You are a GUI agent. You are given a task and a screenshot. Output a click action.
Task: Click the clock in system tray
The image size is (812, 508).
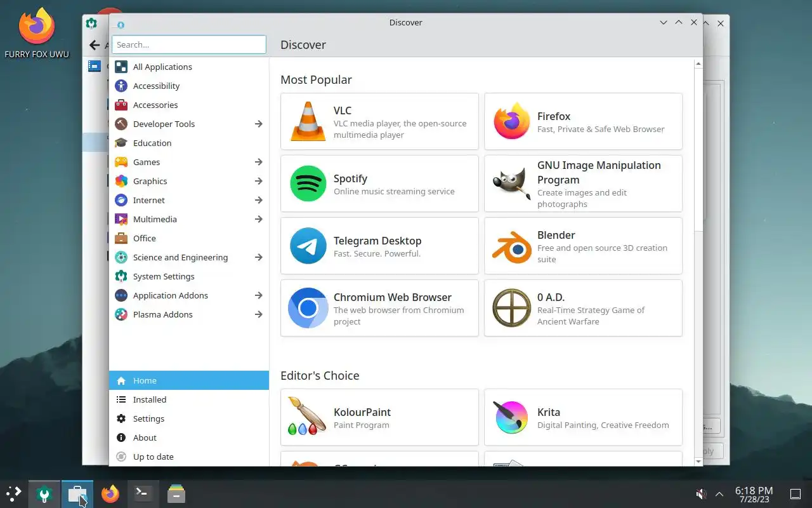click(754, 494)
